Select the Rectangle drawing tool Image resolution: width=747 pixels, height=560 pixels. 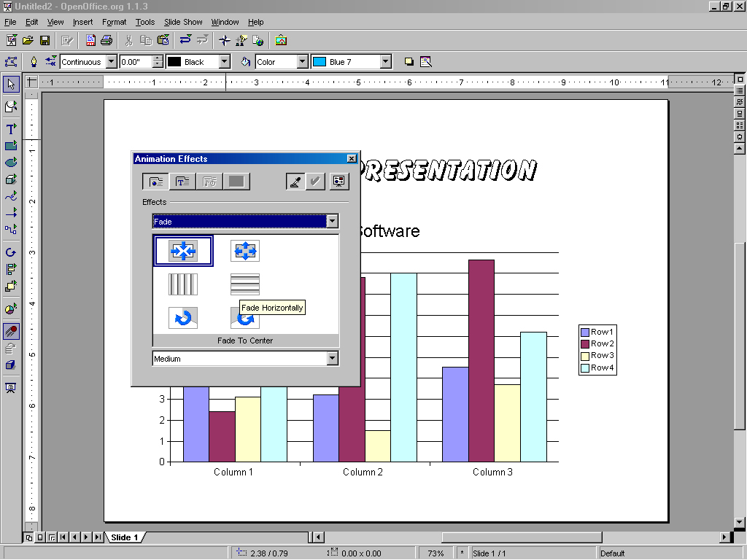coord(11,146)
